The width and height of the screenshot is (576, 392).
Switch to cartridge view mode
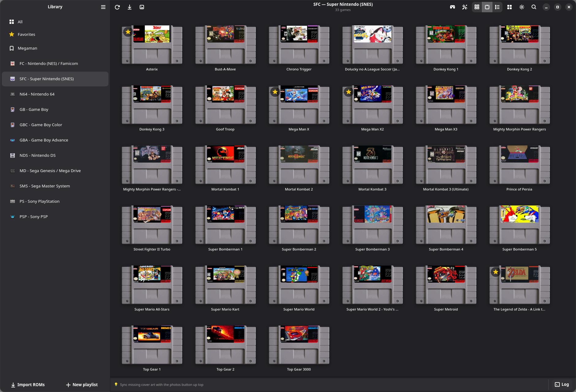coord(487,7)
